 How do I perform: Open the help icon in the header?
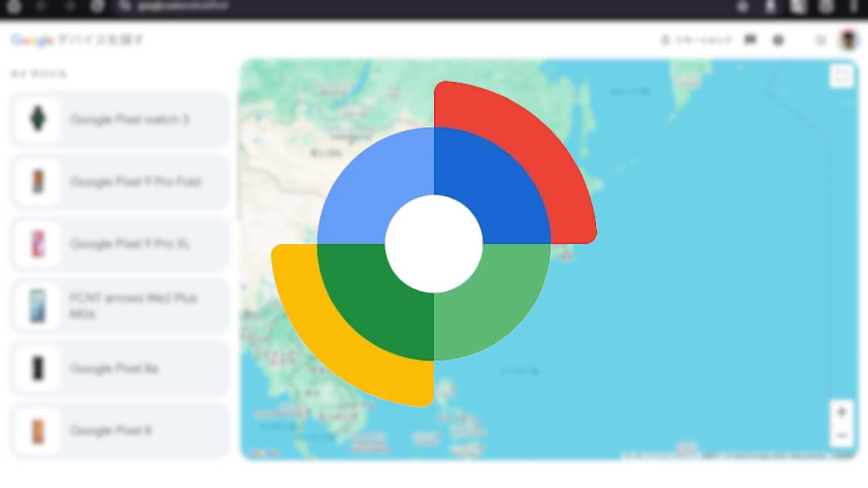coord(778,40)
